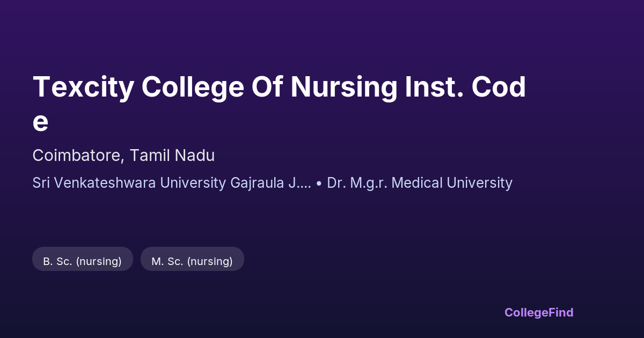The height and width of the screenshot is (338, 644).
Task: Click the bullet separator between the universities
Action: tap(319, 183)
